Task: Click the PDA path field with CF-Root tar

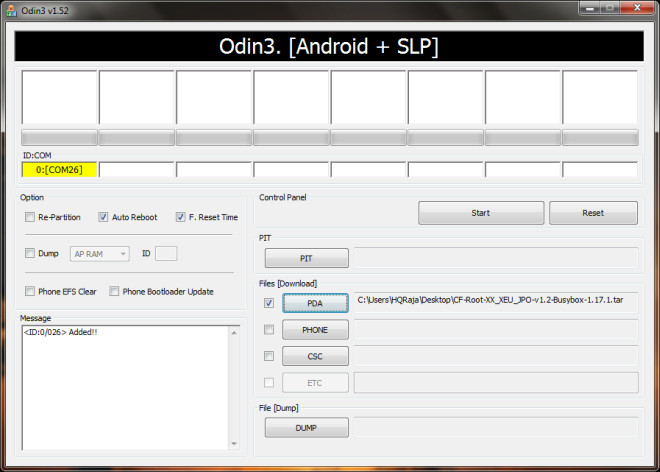Action: click(x=496, y=303)
